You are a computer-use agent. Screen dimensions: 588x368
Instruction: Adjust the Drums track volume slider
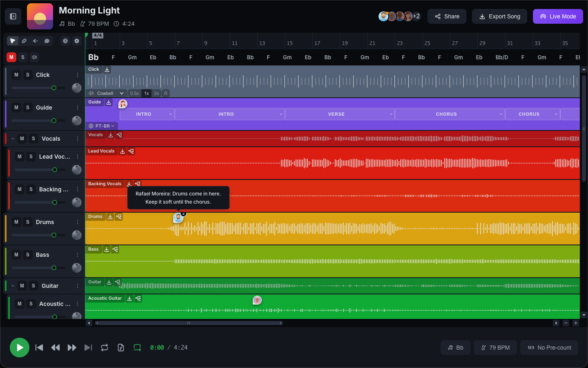(38, 235)
